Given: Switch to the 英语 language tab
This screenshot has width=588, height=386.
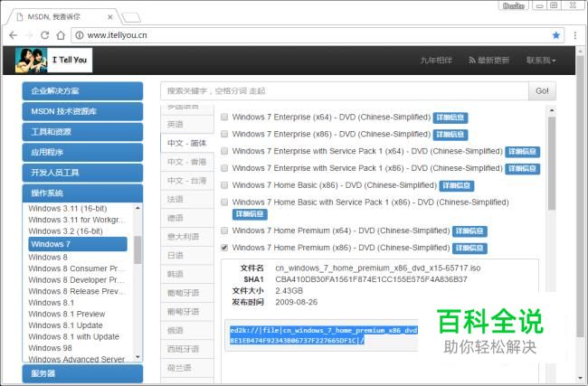Looking at the screenshot, I should click(186, 125).
